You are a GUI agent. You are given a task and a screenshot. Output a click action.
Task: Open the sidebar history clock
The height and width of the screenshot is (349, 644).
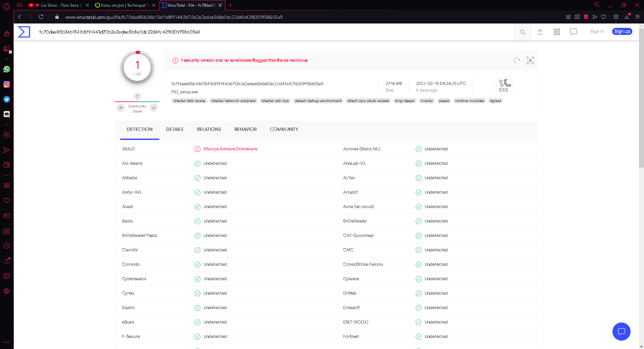point(6,246)
